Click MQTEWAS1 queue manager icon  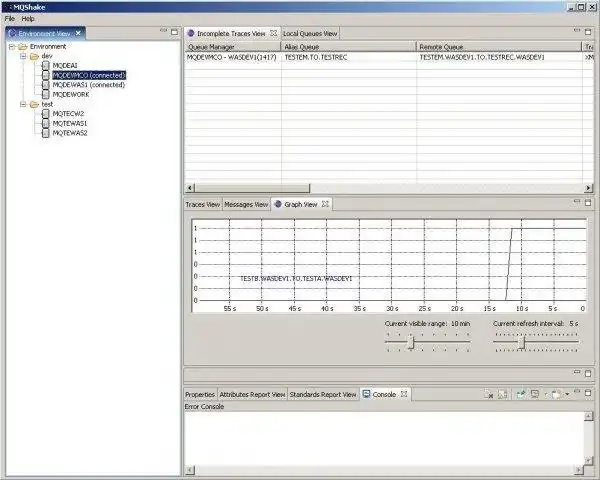tap(46, 123)
